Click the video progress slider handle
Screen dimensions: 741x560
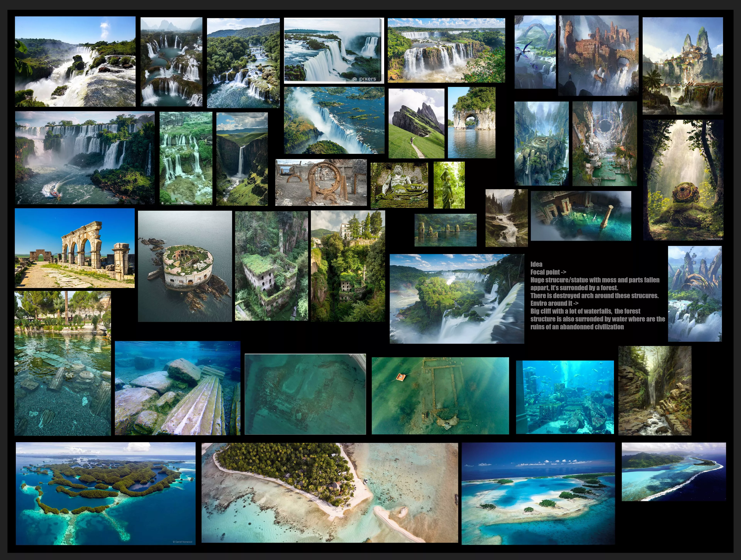(182, 203)
